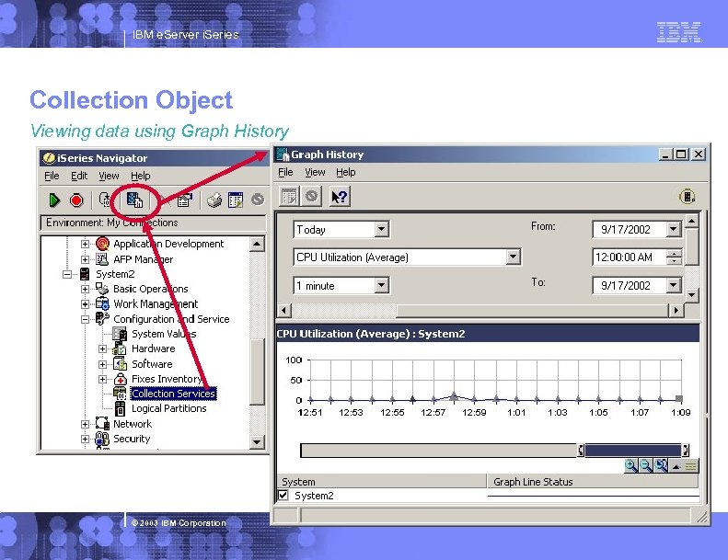Click the greyed refresh icon in Navigator toolbar
The height and width of the screenshot is (560, 728).
258,200
